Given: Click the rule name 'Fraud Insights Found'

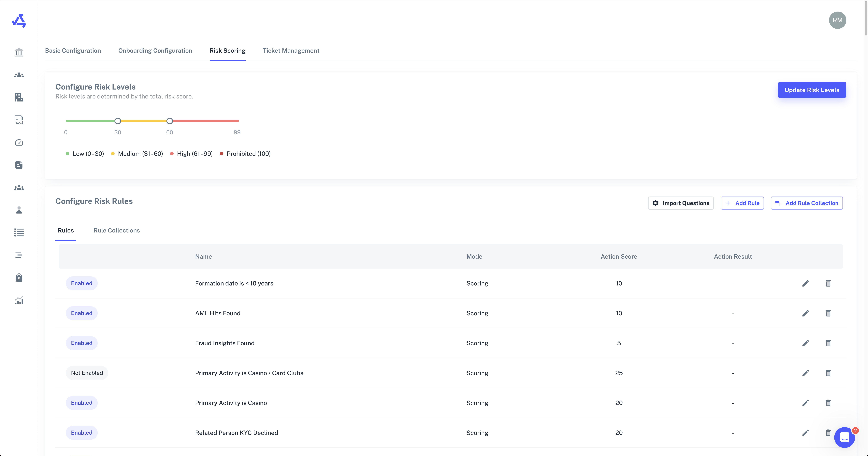Looking at the screenshot, I should [x=225, y=343].
